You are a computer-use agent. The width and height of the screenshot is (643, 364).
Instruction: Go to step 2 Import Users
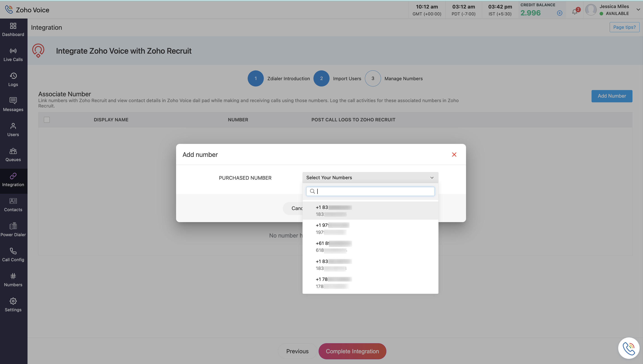(x=321, y=78)
